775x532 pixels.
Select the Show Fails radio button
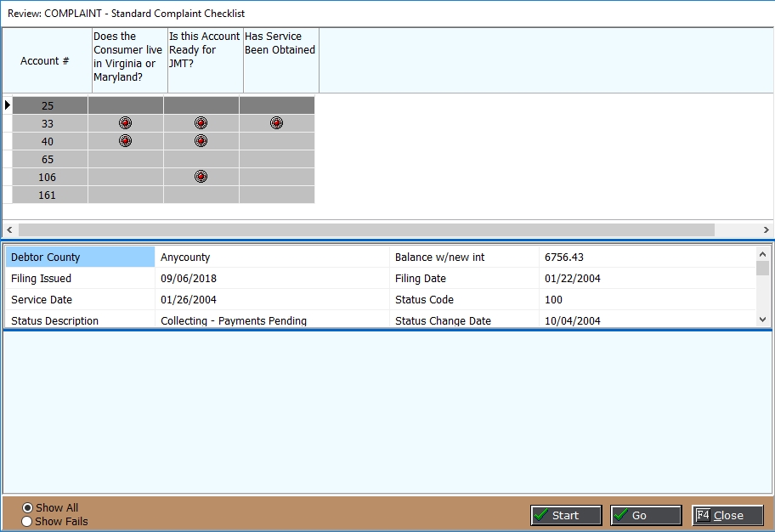27,522
